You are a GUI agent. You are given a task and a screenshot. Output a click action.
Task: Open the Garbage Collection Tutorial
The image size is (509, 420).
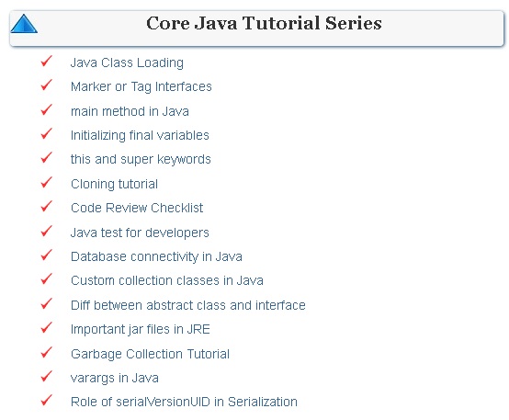[x=150, y=354]
